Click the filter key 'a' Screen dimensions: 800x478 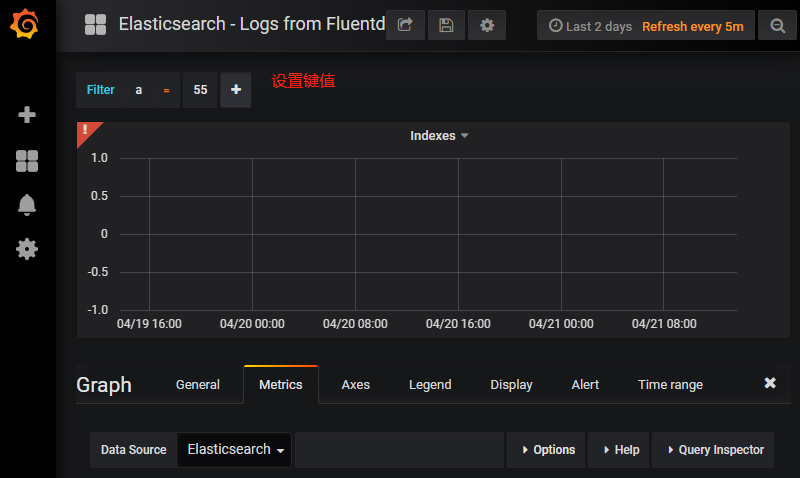138,90
